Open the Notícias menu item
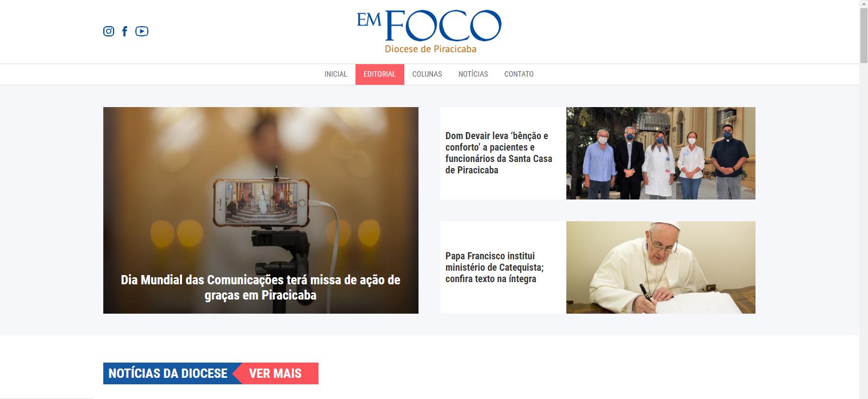This screenshot has width=868, height=399. [x=473, y=74]
